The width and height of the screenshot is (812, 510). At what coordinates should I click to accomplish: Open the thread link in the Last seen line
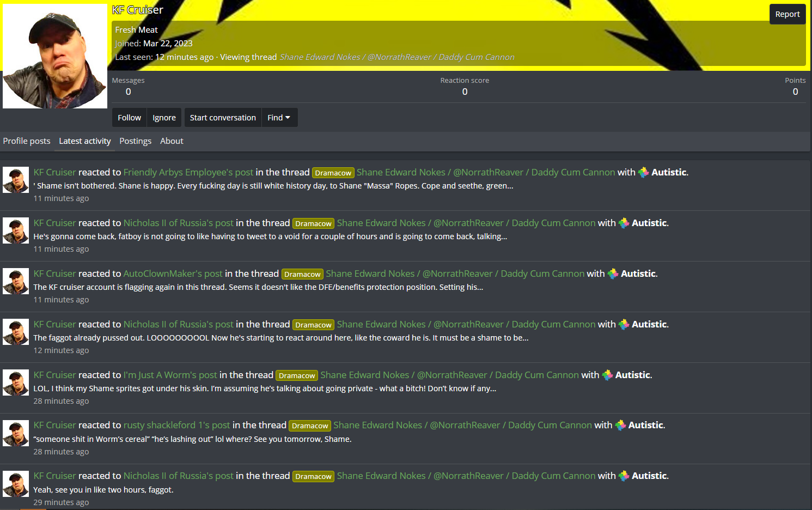[397, 57]
